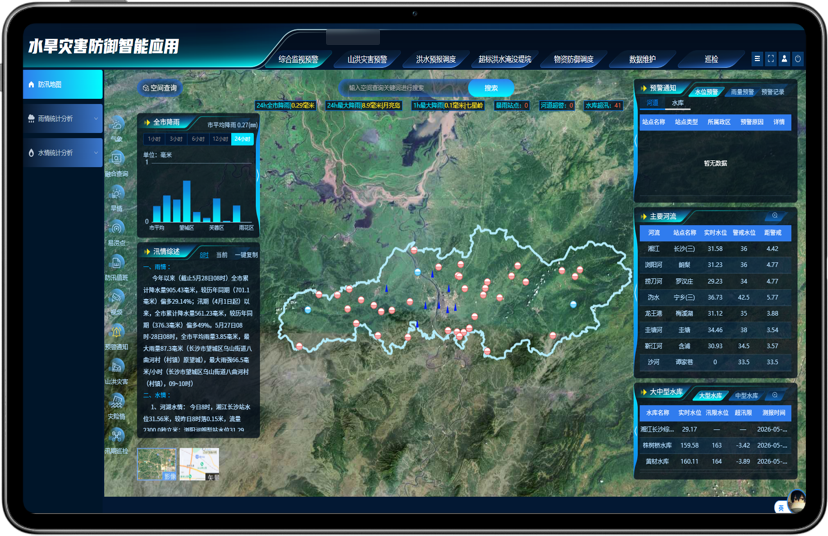Screen dimensions: 828x536
Task: Open the 山洪灾害预警 top navigation tab
Action: (x=367, y=59)
